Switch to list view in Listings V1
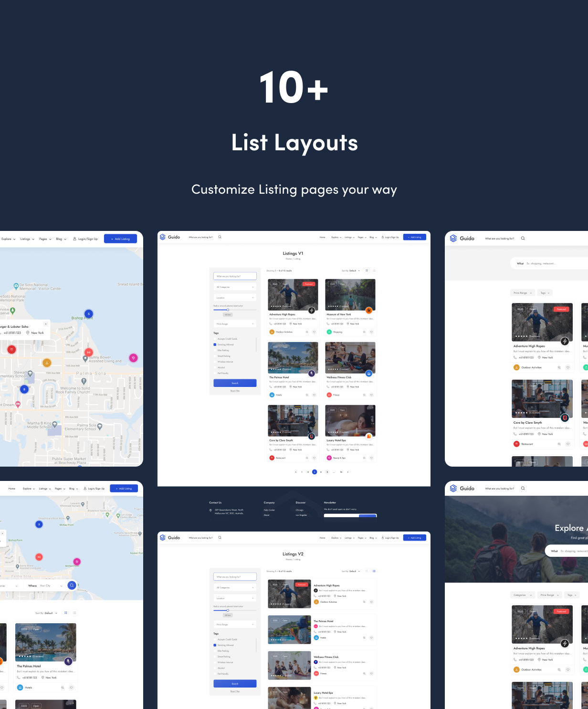The width and height of the screenshot is (588, 709). [x=374, y=271]
